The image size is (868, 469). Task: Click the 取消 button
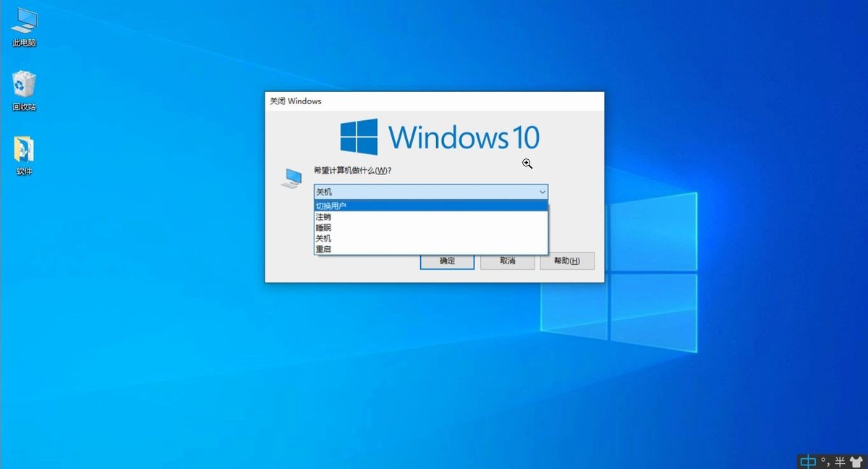[x=507, y=261]
